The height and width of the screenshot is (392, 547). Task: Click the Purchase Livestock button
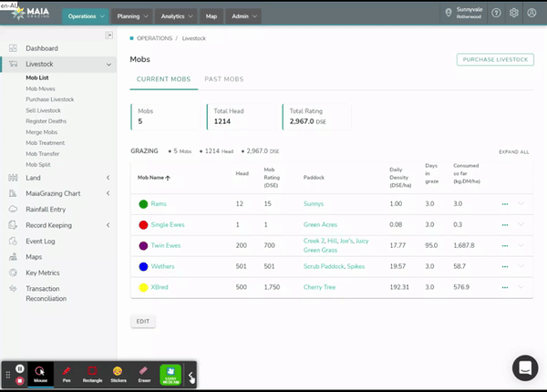[x=495, y=59]
